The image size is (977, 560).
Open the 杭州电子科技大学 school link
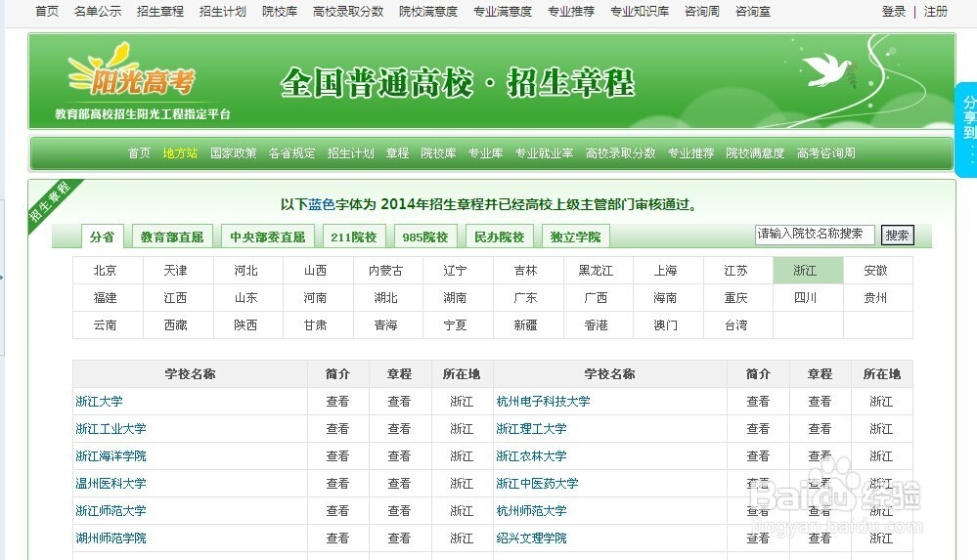pyautogui.click(x=544, y=402)
